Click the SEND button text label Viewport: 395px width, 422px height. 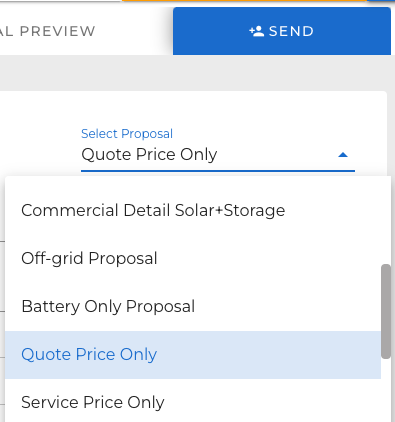(291, 31)
